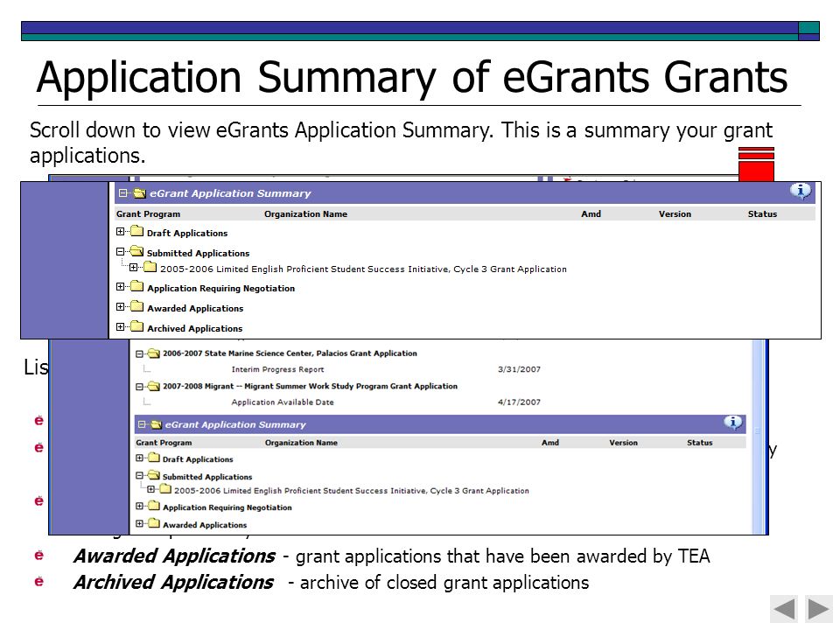Screen dimensions: 840x630
Task: Click the Status column header in the enlarged panel
Action: point(762,213)
